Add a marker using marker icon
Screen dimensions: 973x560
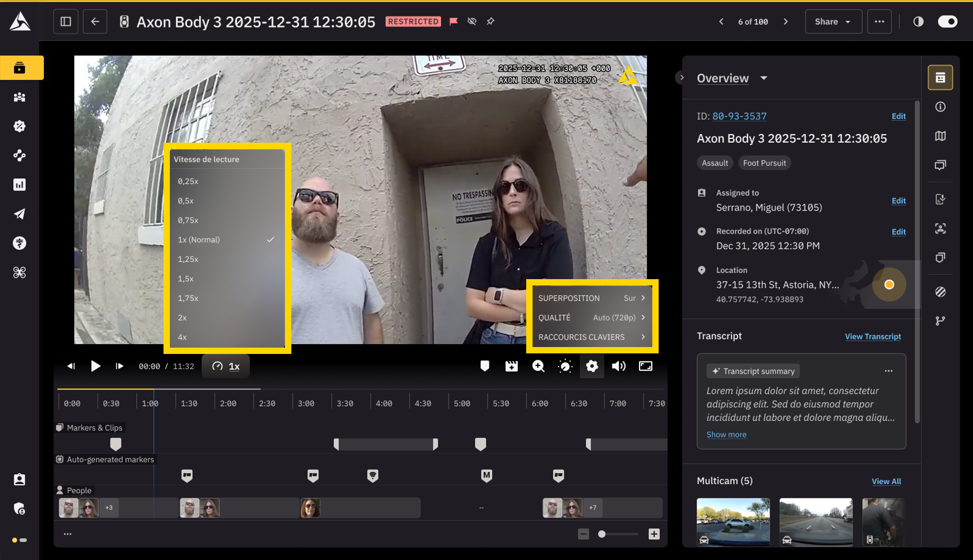pos(485,366)
